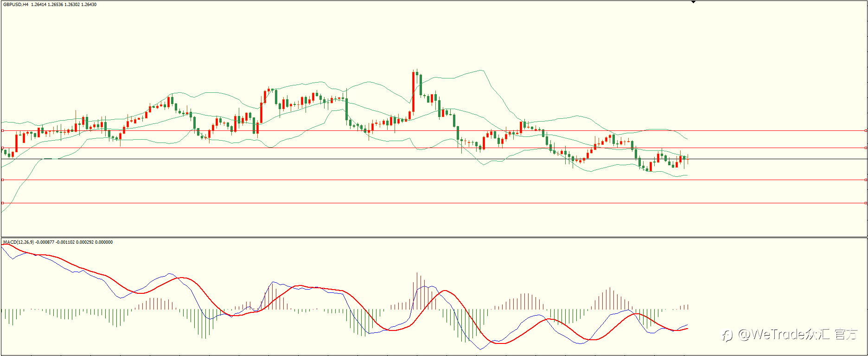
Task: Select right handle of topmost red horizontal line
Action: pos(866,131)
